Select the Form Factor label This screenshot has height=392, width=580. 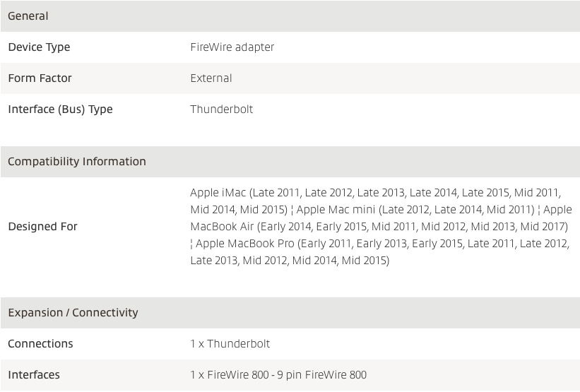click(40, 78)
